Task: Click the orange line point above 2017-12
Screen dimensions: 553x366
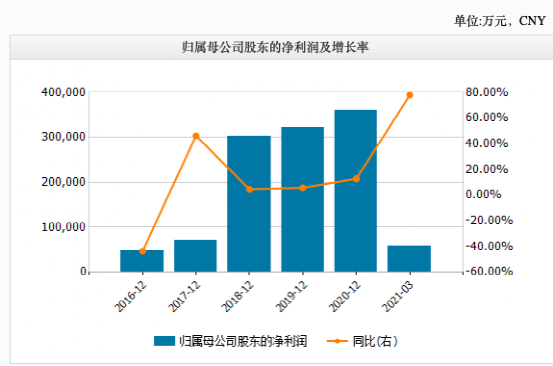Action: tap(196, 136)
